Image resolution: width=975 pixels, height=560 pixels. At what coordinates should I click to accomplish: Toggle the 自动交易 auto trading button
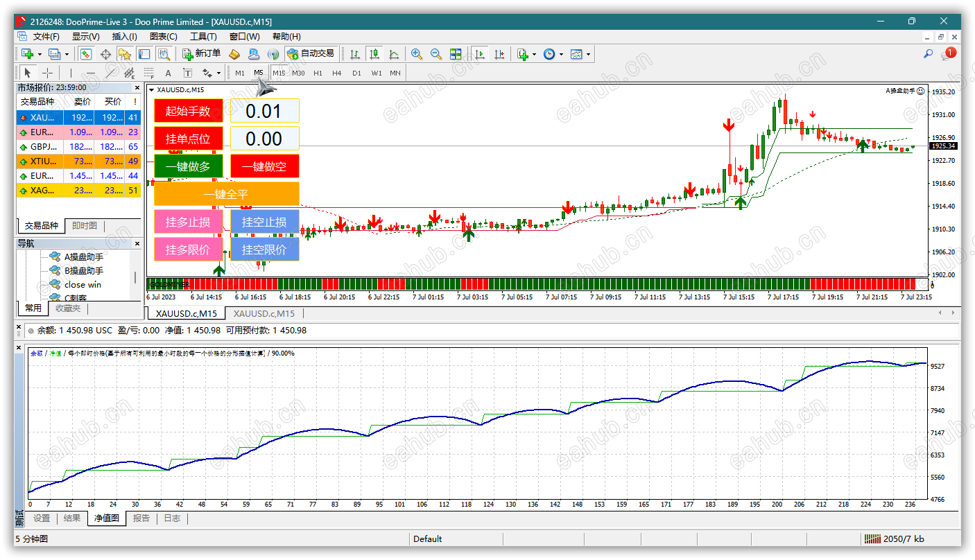coord(311,53)
